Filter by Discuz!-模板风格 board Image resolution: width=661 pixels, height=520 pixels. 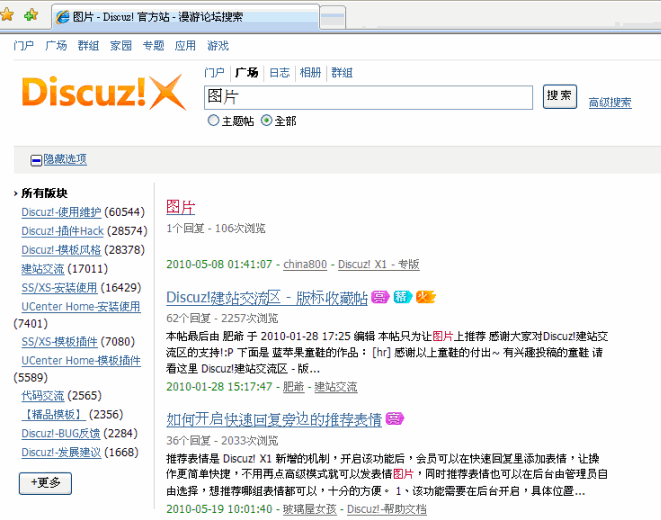(x=62, y=250)
